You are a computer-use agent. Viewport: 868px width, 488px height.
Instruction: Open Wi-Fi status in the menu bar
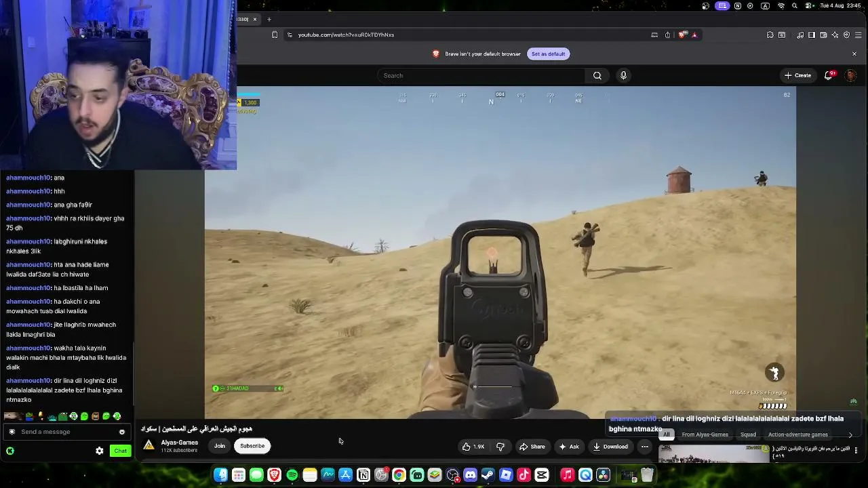781,6
